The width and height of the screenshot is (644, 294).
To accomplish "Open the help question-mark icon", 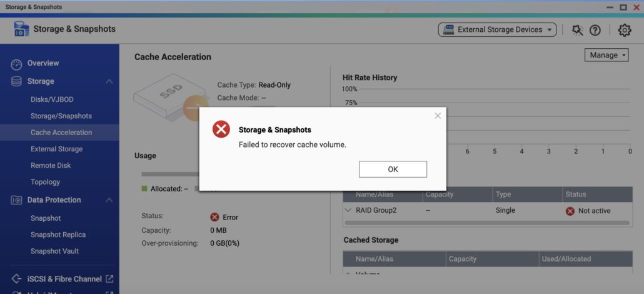I will pos(595,30).
